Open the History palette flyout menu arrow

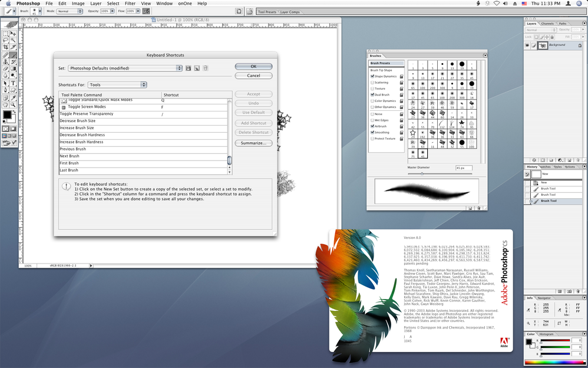(584, 167)
